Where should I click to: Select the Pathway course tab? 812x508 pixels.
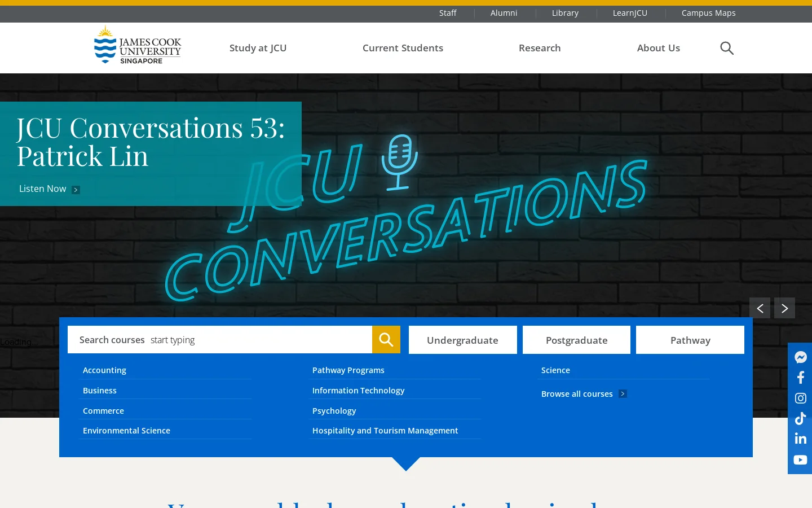tap(690, 340)
